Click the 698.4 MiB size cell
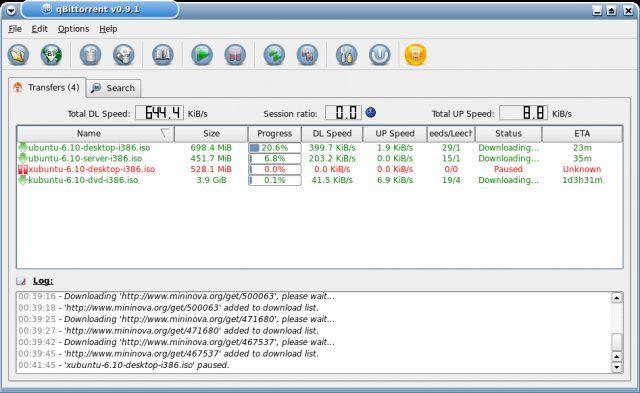The height and width of the screenshot is (393, 640). pyautogui.click(x=211, y=147)
